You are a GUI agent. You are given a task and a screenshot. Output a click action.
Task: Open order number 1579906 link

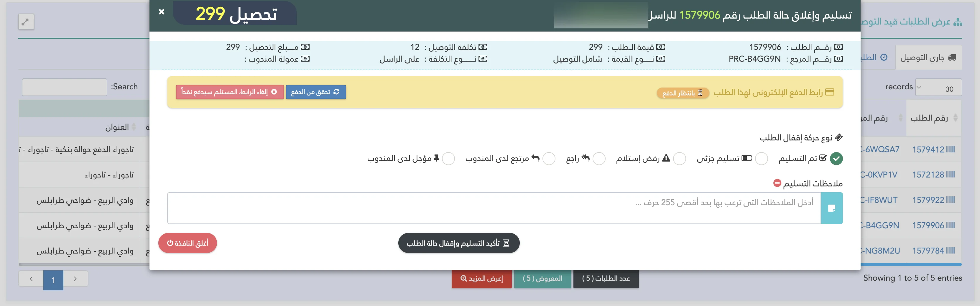[x=928, y=225]
